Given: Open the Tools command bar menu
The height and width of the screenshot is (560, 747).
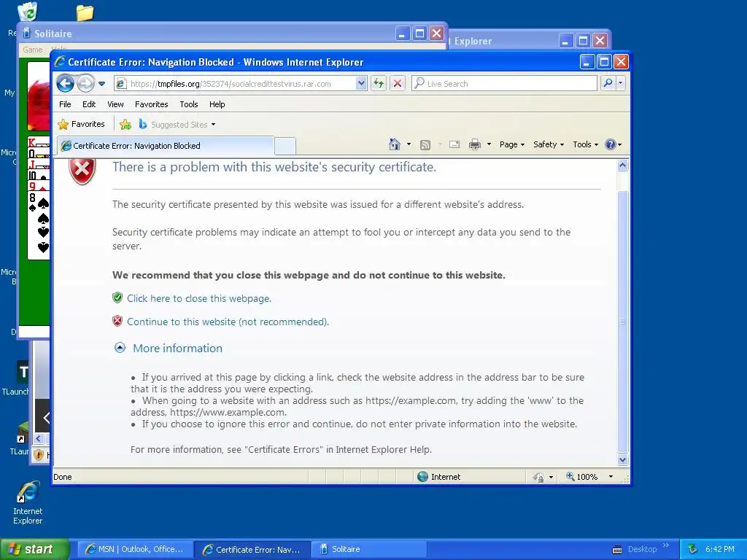Looking at the screenshot, I should [586, 144].
